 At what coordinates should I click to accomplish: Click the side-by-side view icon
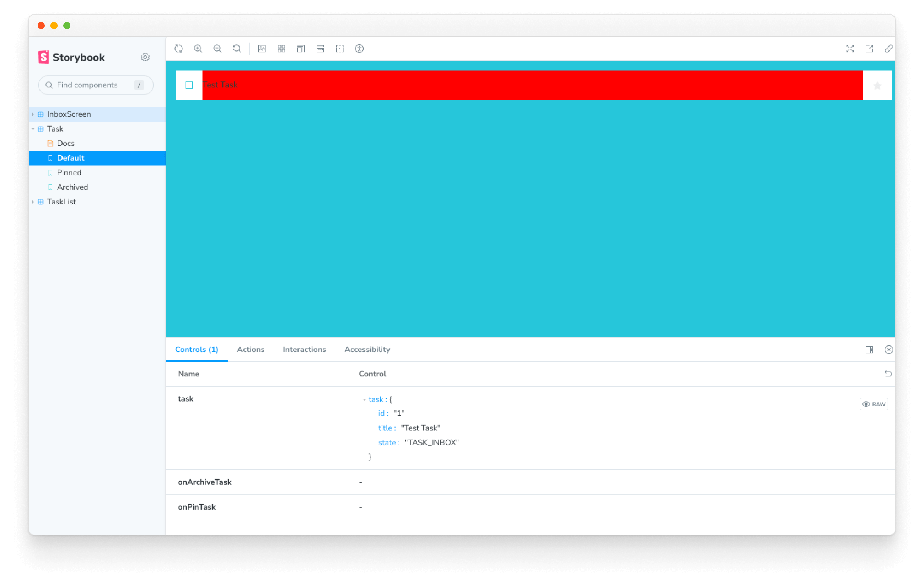point(869,349)
